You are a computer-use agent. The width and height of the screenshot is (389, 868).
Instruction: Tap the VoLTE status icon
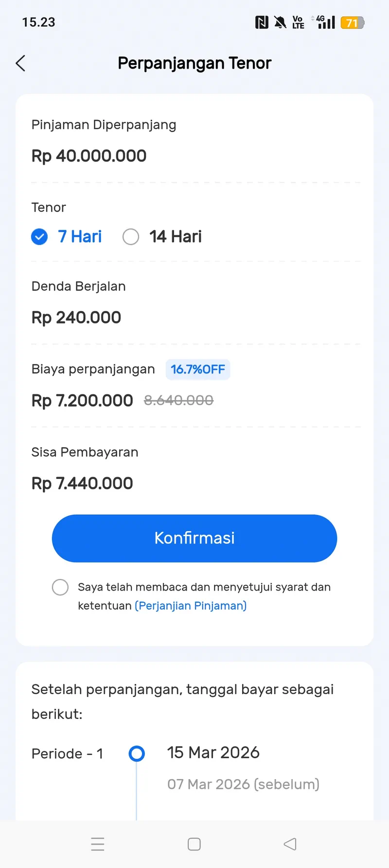tap(298, 22)
